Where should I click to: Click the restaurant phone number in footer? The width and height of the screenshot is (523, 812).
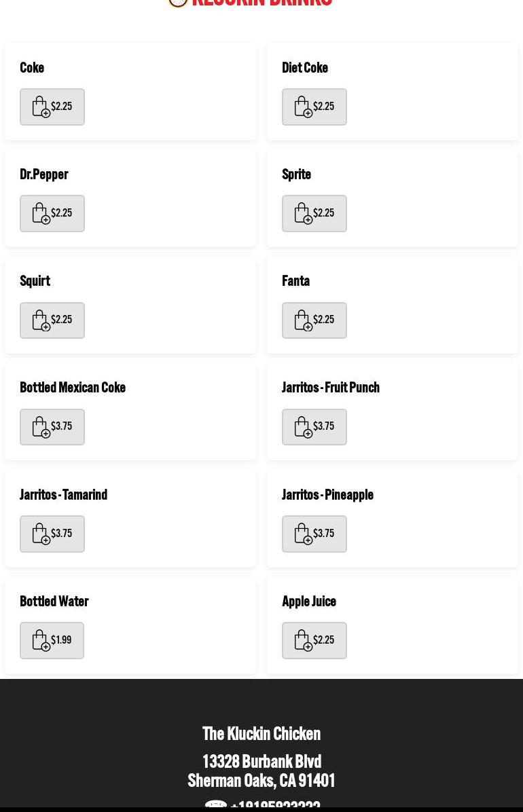pyautogui.click(x=274, y=805)
